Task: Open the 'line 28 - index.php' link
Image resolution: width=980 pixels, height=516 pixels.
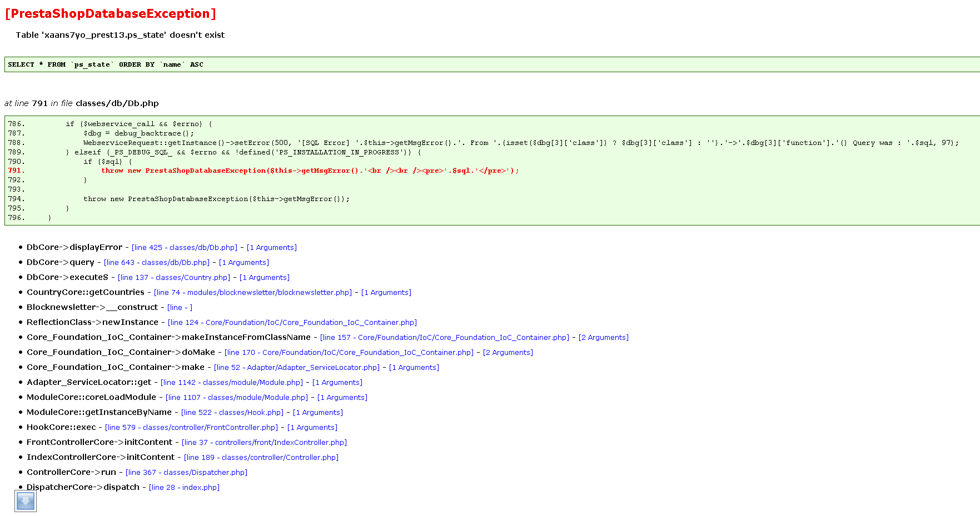Action: pyautogui.click(x=184, y=488)
